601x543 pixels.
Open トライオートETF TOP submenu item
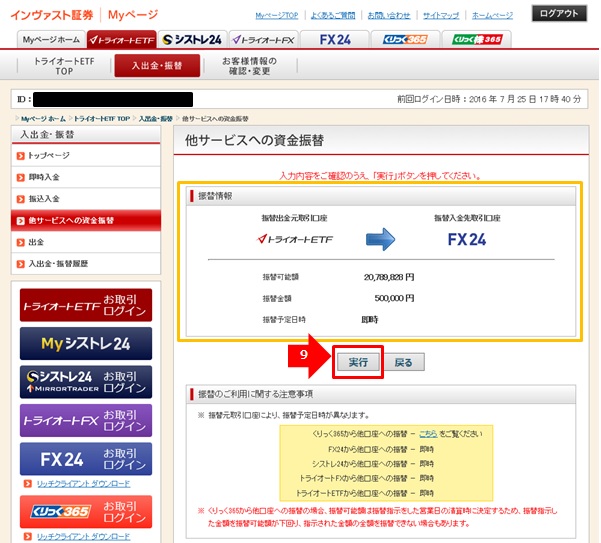(x=64, y=66)
